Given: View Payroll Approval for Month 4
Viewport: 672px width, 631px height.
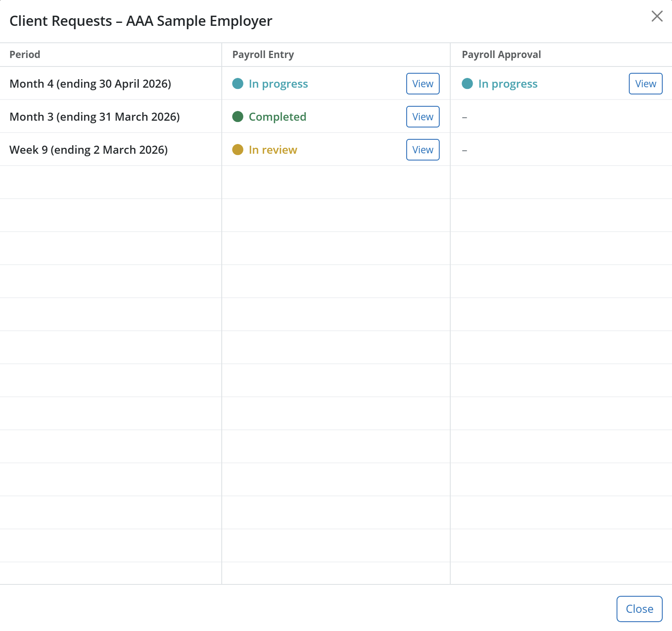Looking at the screenshot, I should (645, 84).
